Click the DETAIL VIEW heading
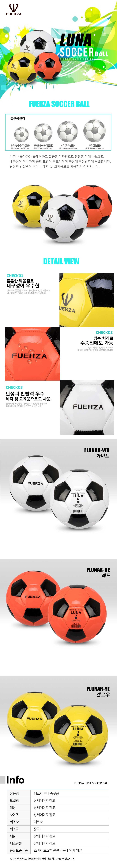Screen dimensions: 117x868 (x=61, y=261)
